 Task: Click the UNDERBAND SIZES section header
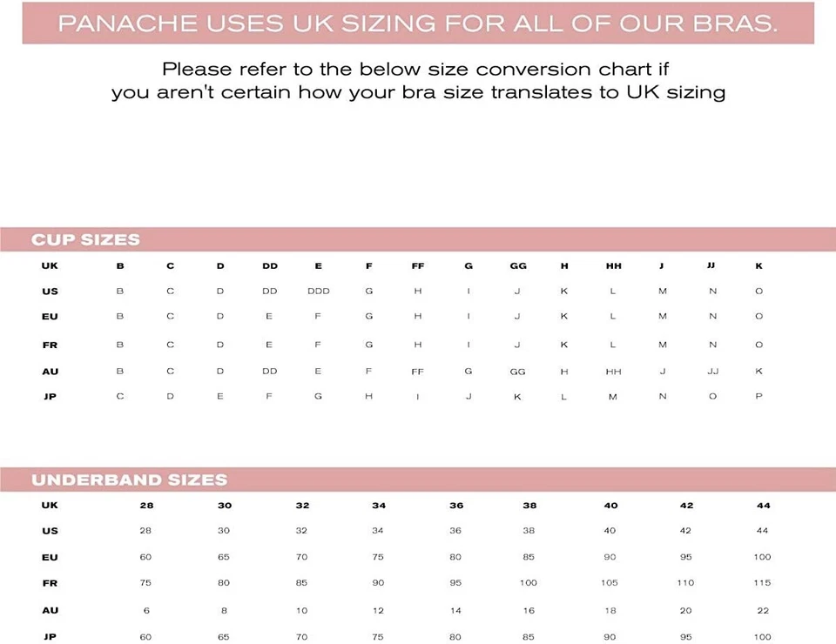click(129, 480)
